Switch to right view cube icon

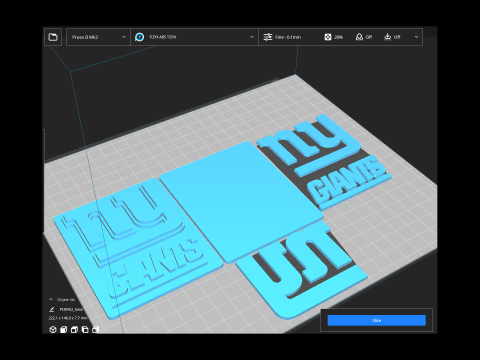click(x=95, y=329)
